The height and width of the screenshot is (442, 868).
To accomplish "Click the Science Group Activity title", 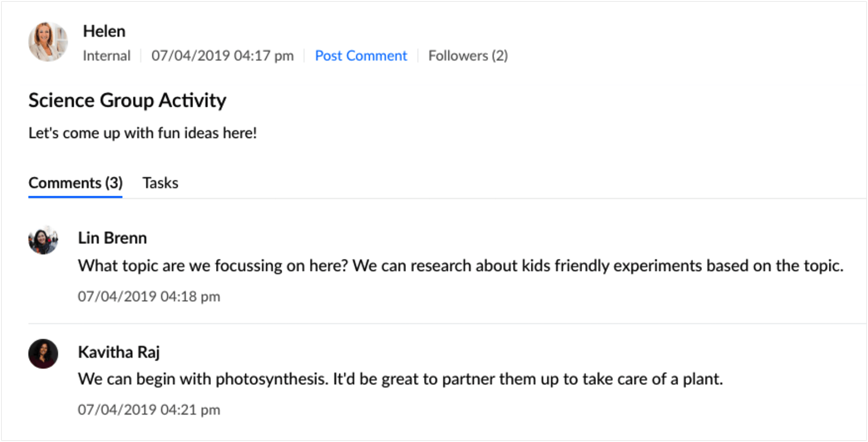I will [127, 101].
